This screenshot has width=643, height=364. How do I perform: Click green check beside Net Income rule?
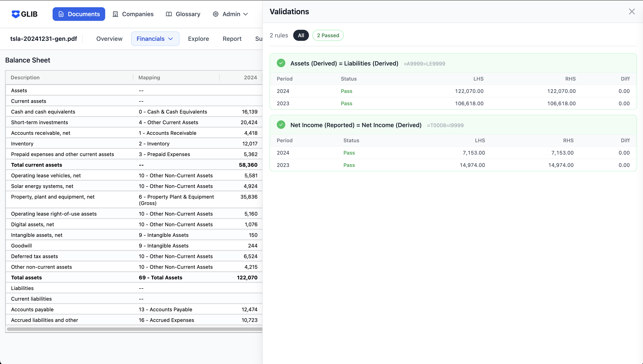coord(281,125)
